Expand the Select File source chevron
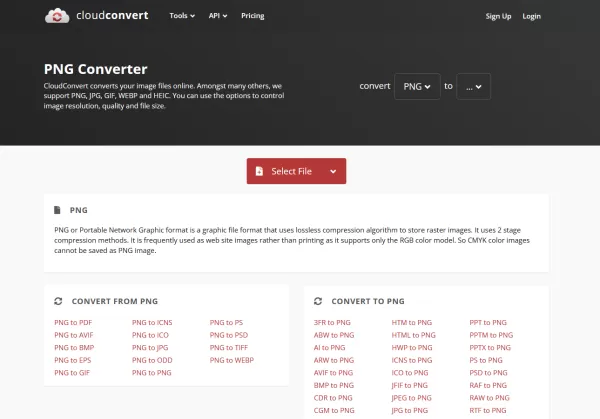 pyautogui.click(x=333, y=171)
